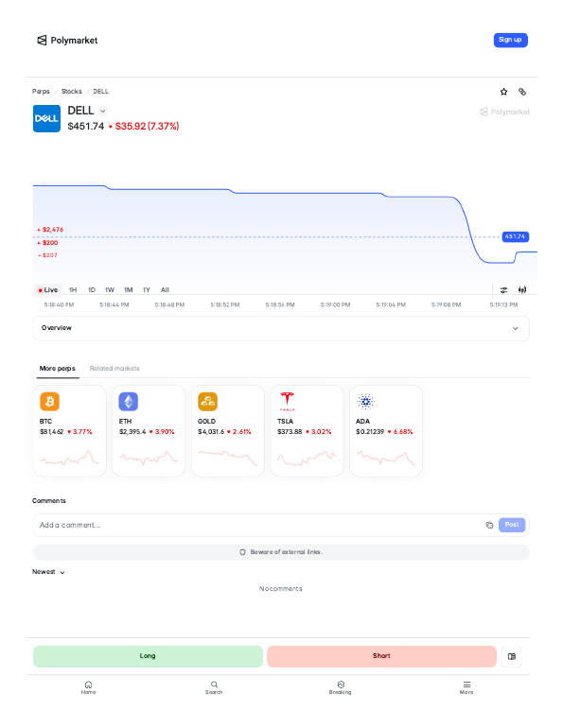The image size is (563, 728).
Task: Open the DELL ticker dropdown chevron
Action: click(x=103, y=111)
